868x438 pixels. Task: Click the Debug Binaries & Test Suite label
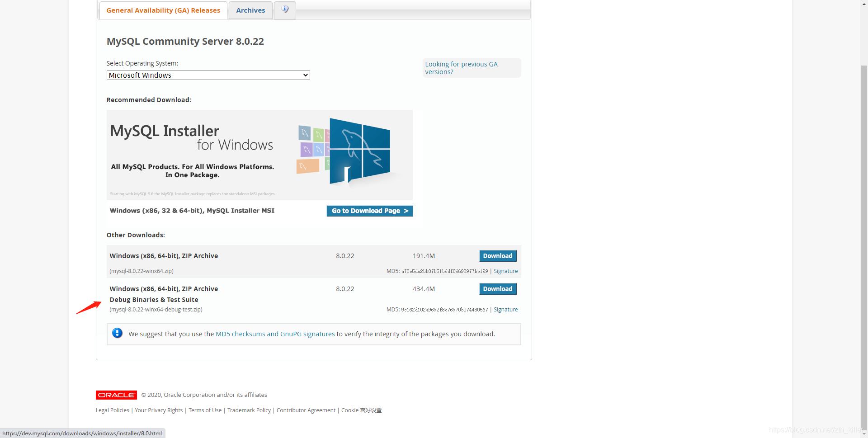pyautogui.click(x=154, y=300)
